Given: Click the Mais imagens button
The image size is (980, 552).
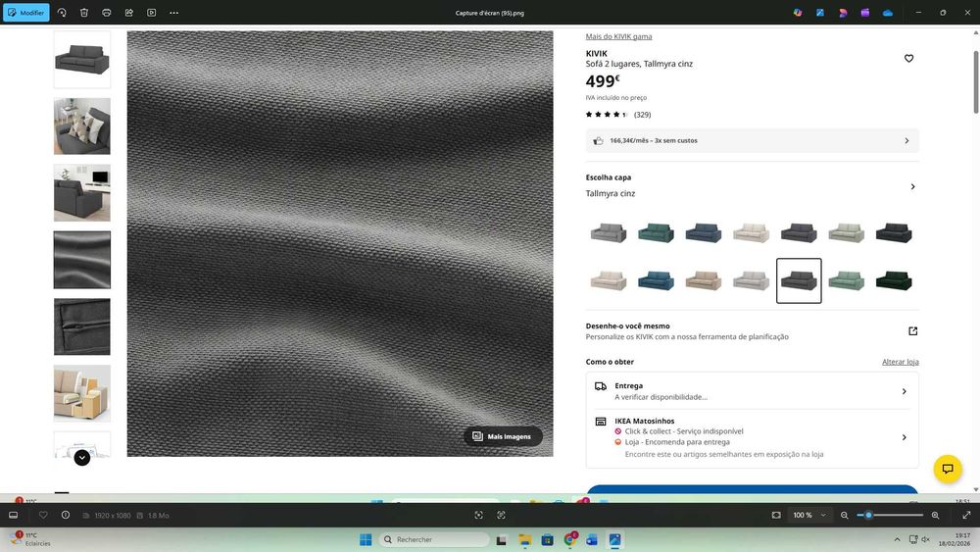Looking at the screenshot, I should click(503, 436).
